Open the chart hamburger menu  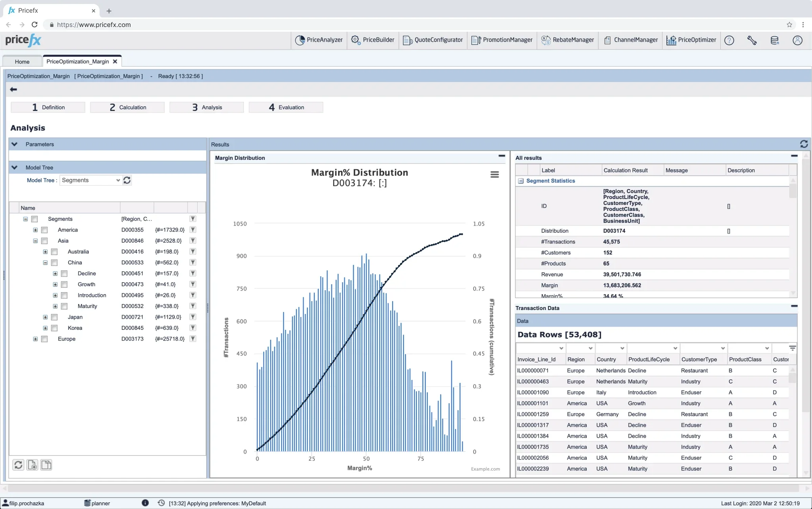[494, 174]
